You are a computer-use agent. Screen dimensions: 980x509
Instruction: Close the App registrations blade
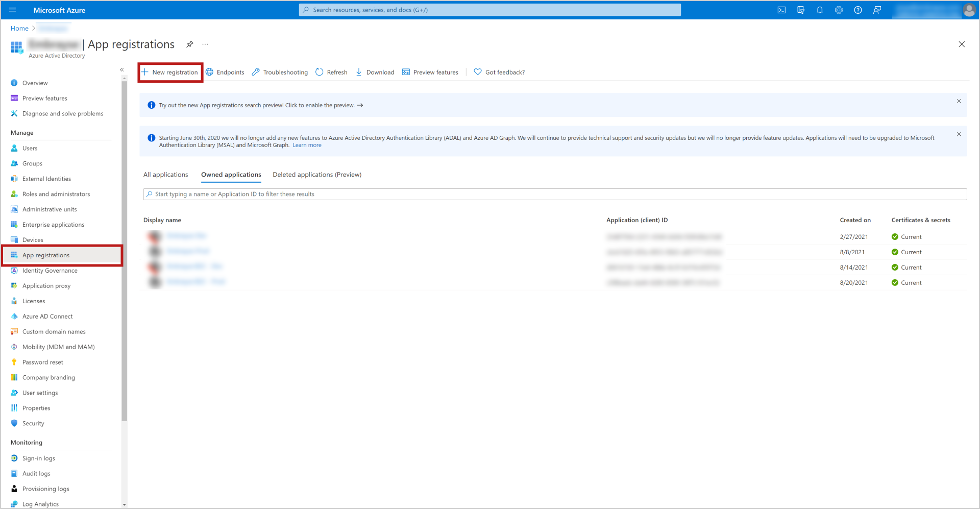pyautogui.click(x=962, y=44)
